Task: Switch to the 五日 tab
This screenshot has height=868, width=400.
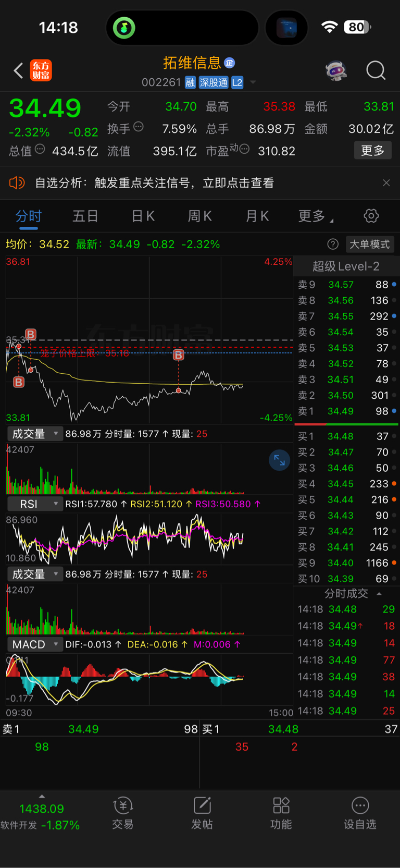Action: click(85, 216)
